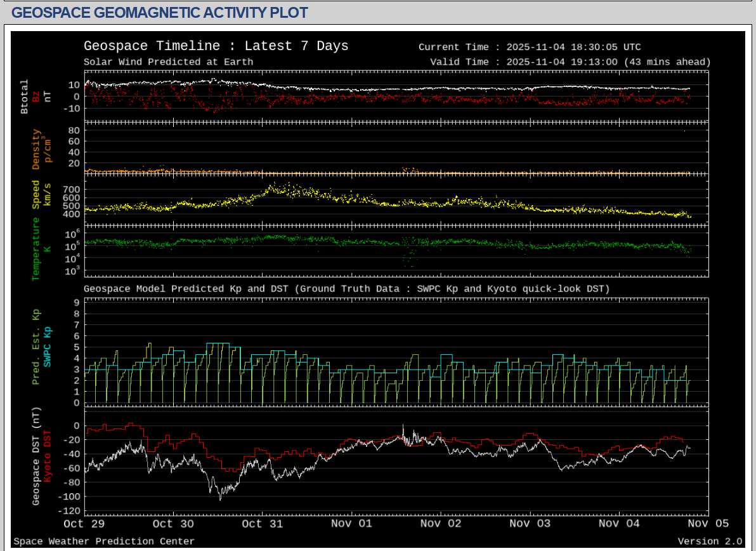Click the white Btotal axis label
This screenshot has height=551, width=756.
coord(25,96)
